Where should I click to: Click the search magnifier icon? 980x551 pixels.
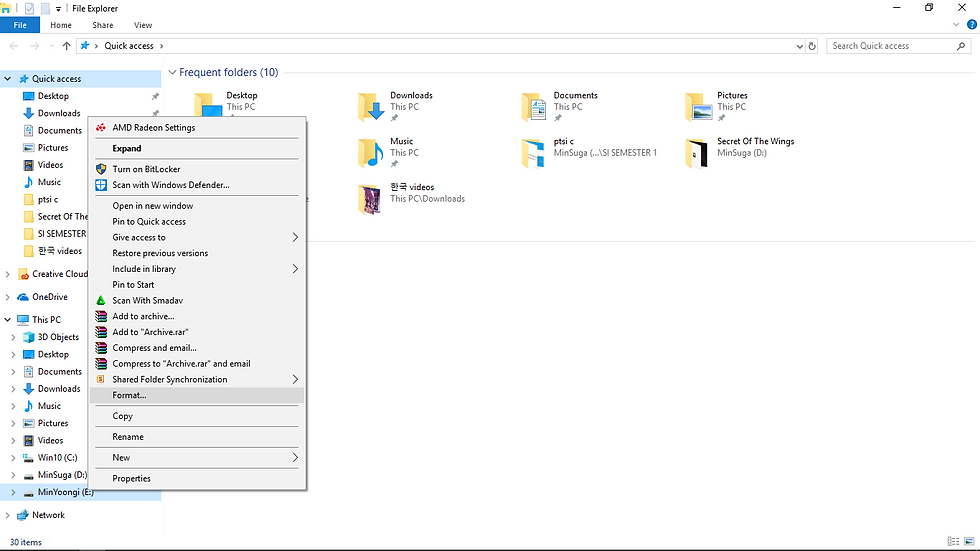[x=961, y=46]
